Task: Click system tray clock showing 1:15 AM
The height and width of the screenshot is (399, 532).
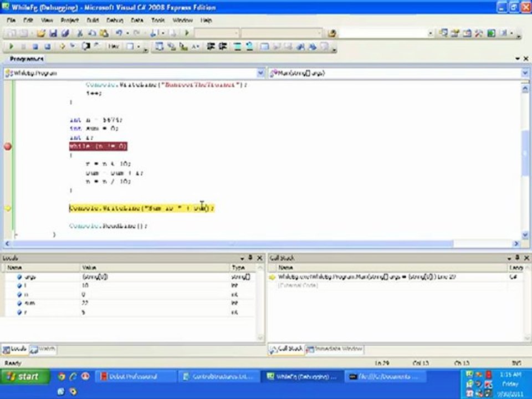Action: click(x=510, y=375)
